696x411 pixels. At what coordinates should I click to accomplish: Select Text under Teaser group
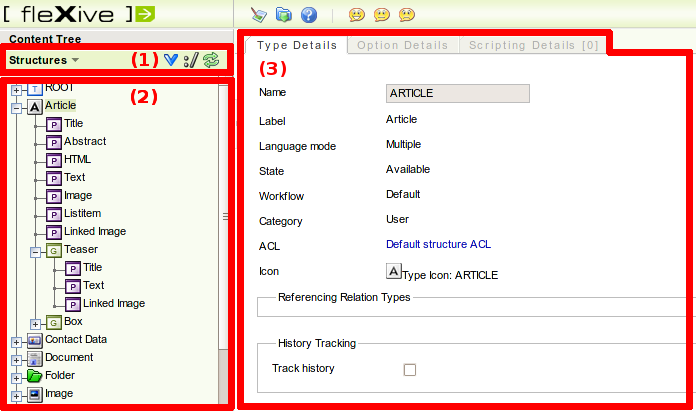pos(94,285)
